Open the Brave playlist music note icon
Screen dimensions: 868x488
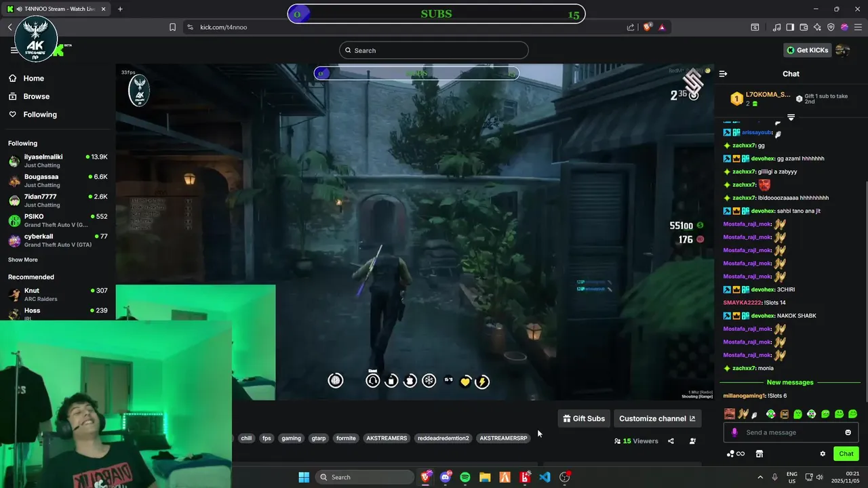click(x=776, y=27)
